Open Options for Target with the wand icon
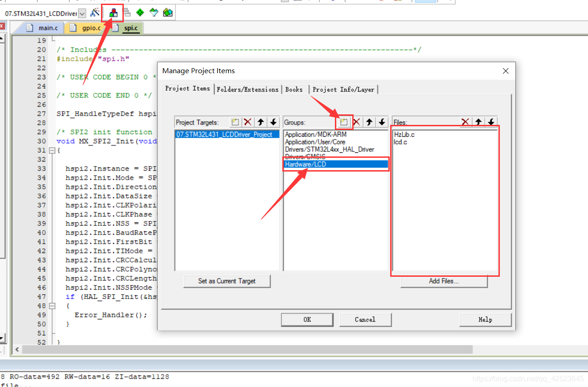 click(96, 12)
